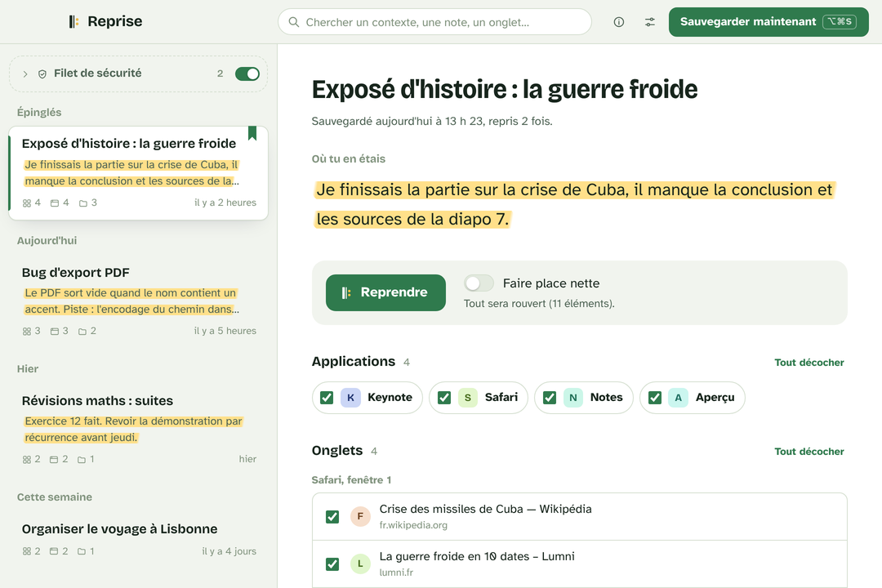Click the folder count icon on Révisions maths card
The image size is (882, 588).
coord(82,460)
